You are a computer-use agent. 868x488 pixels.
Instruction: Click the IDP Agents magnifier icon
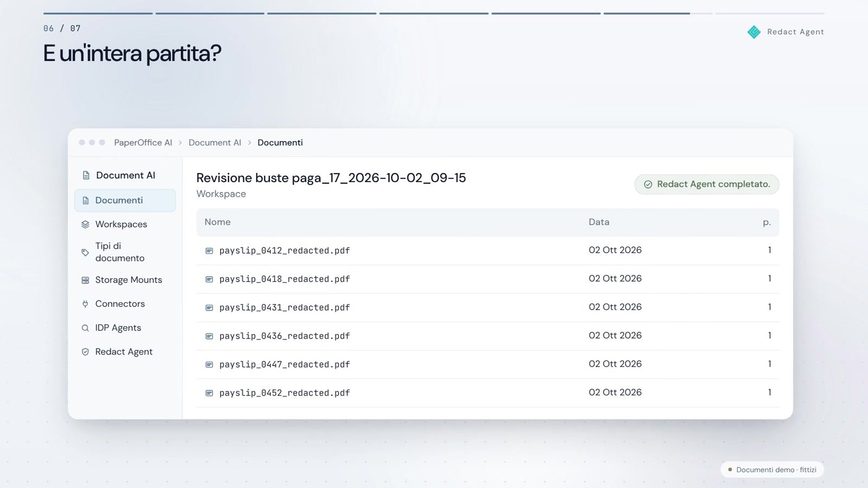point(85,328)
